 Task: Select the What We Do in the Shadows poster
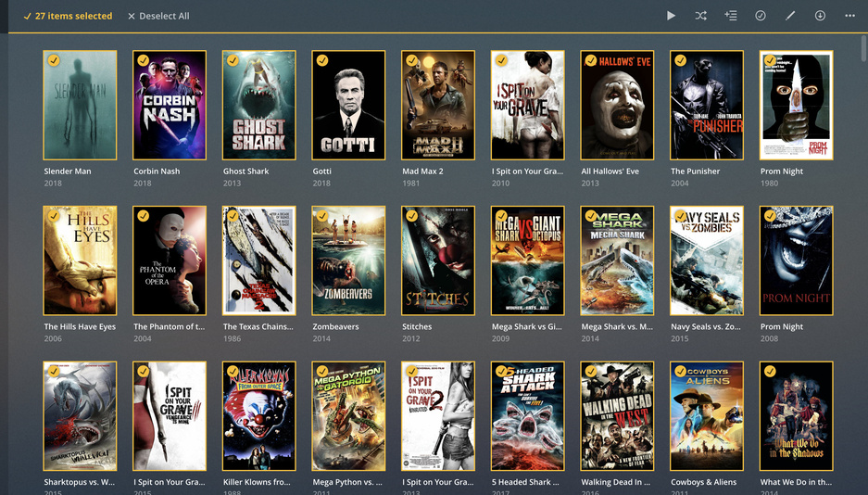pos(796,416)
